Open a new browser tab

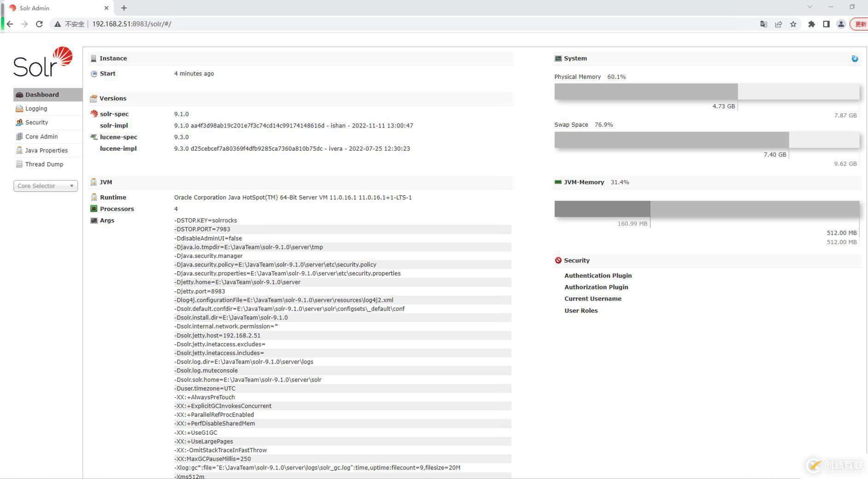click(124, 8)
